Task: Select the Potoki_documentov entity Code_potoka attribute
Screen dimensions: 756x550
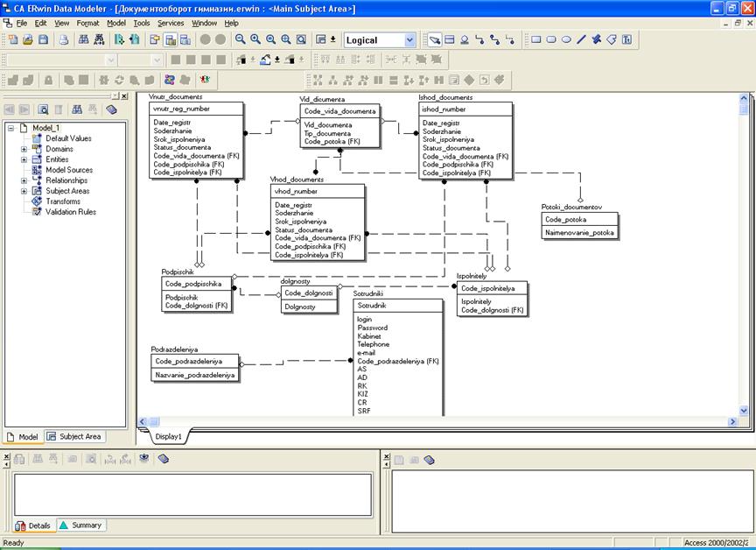Action: [565, 220]
